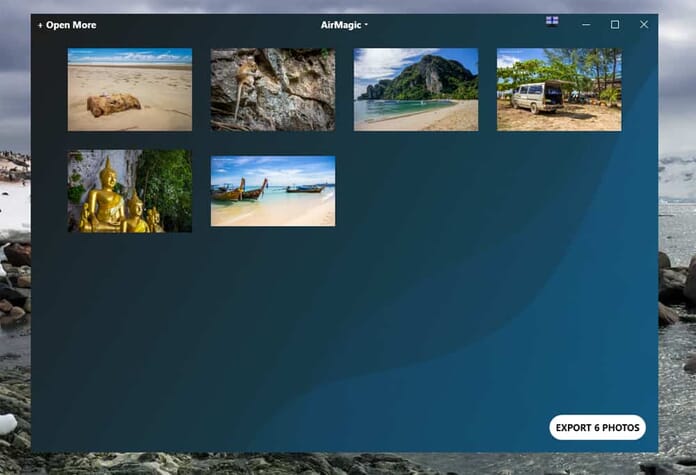Click the gift box icon in title bar
This screenshot has height=475, width=696.
552,21
